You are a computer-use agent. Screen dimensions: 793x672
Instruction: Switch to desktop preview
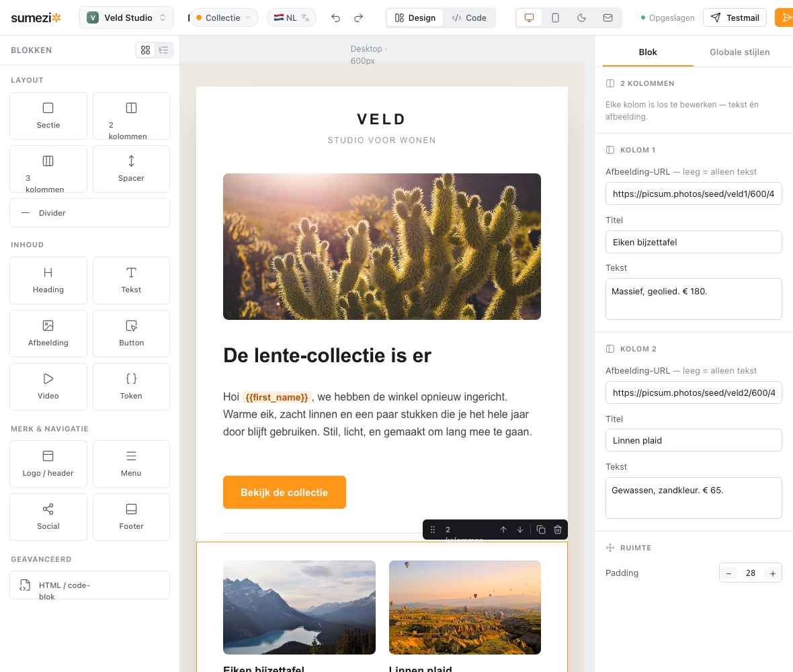coord(529,17)
